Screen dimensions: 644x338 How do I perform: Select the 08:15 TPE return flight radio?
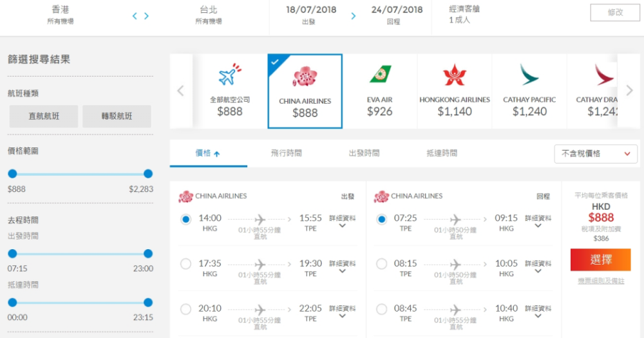click(x=381, y=264)
